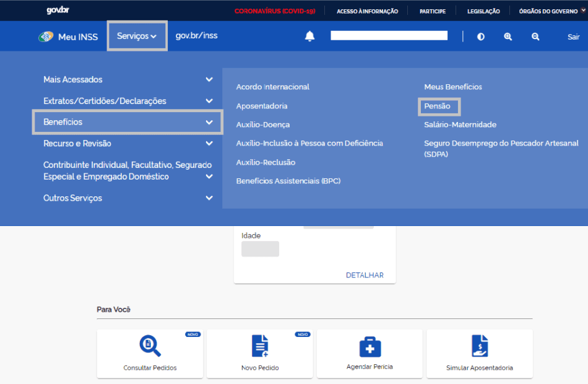Click the Meu INSS logo icon

(x=46, y=37)
